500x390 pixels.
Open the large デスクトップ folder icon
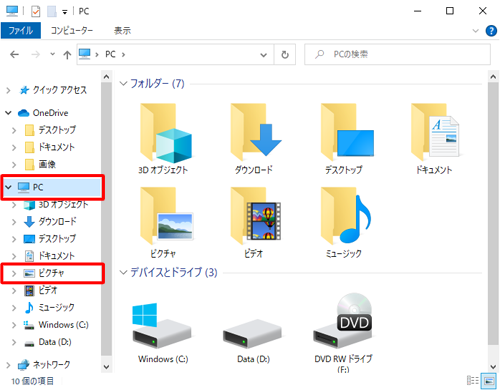[x=347, y=132]
